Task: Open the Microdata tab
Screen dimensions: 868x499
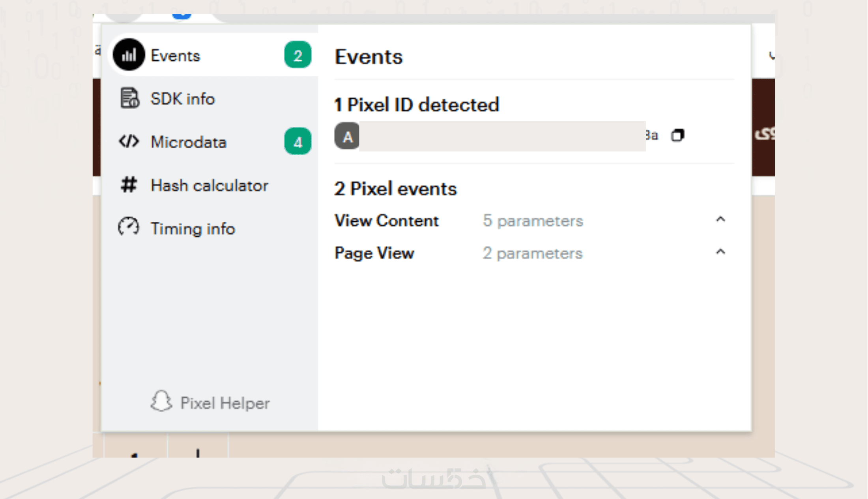Action: click(x=189, y=142)
